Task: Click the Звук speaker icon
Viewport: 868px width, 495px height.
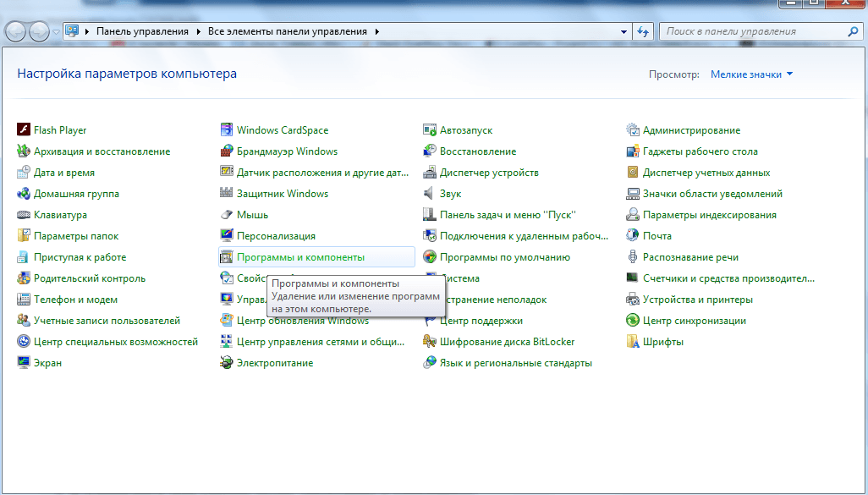Action: [x=430, y=193]
